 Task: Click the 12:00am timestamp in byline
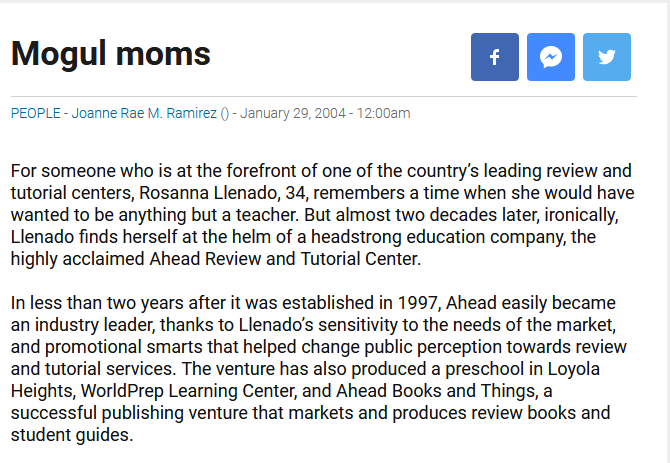[383, 113]
